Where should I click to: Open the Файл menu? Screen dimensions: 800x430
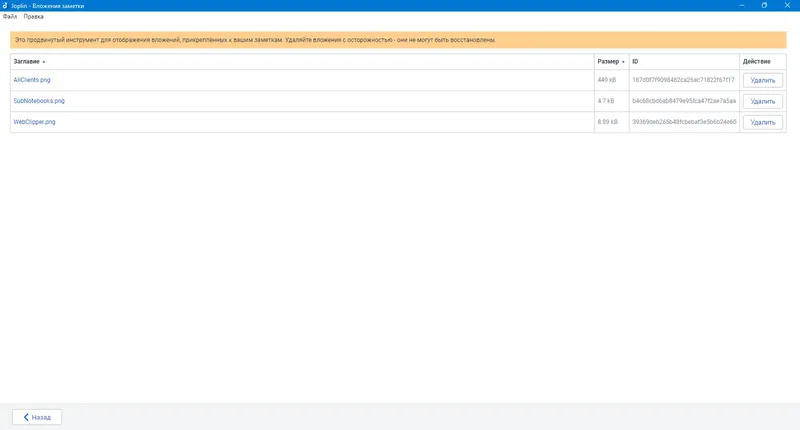[10, 16]
